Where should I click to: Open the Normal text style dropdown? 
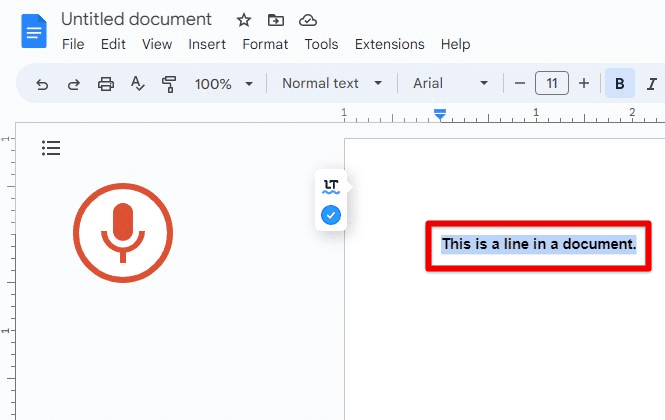tap(332, 83)
